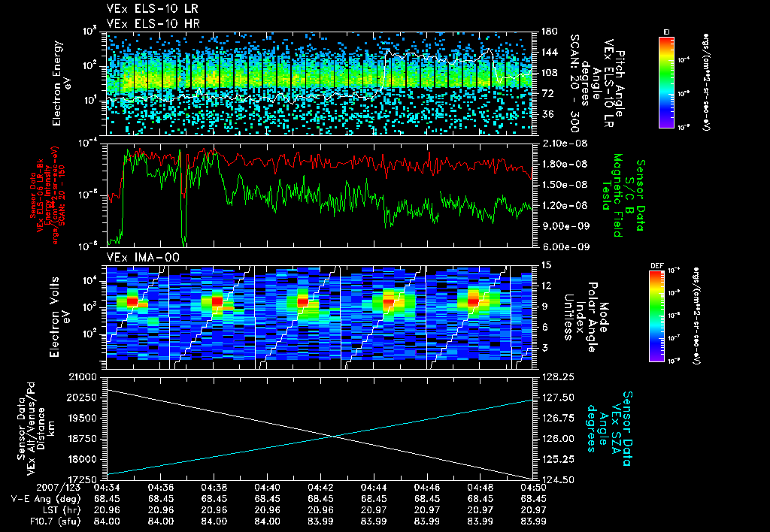The image size is (770, 532).
Task: Click the 04:40 time tick label
Action: (x=267, y=488)
